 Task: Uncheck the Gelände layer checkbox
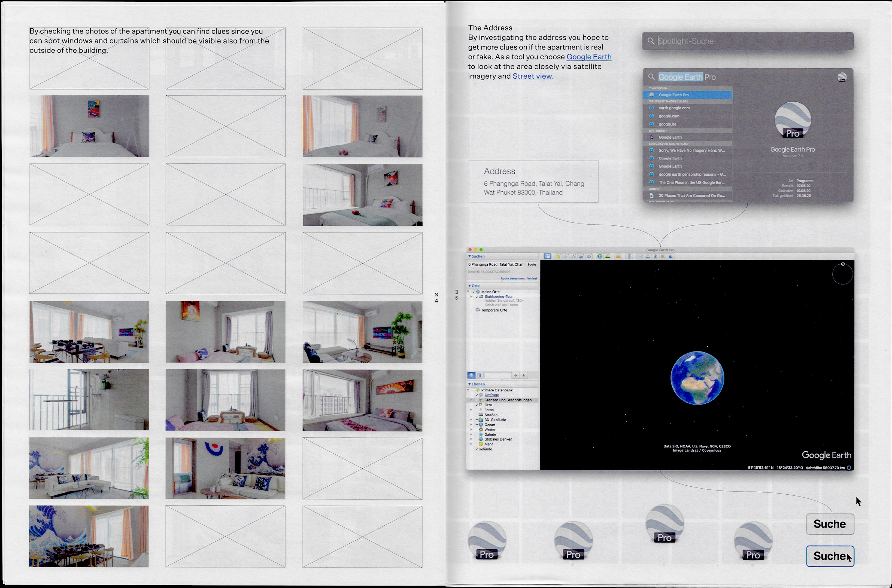click(x=477, y=449)
